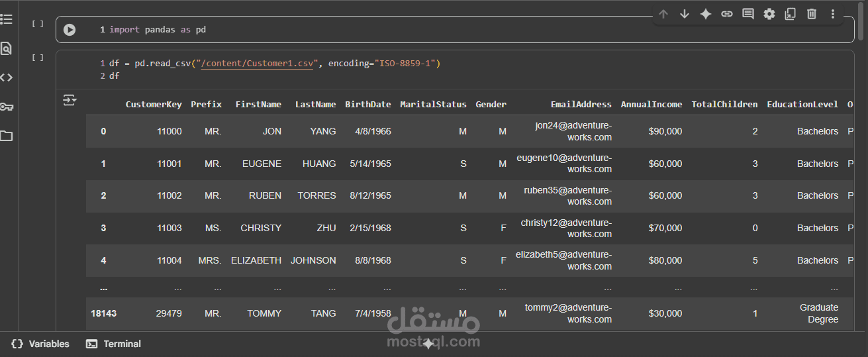Click the Gemini sparkle icon in cell toolbar

706,14
